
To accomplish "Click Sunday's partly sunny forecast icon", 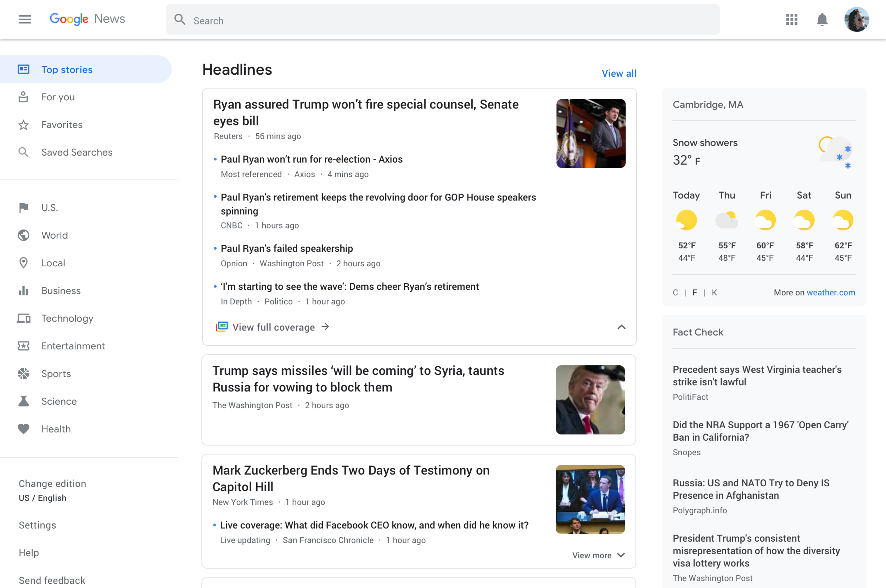I will pos(842,220).
